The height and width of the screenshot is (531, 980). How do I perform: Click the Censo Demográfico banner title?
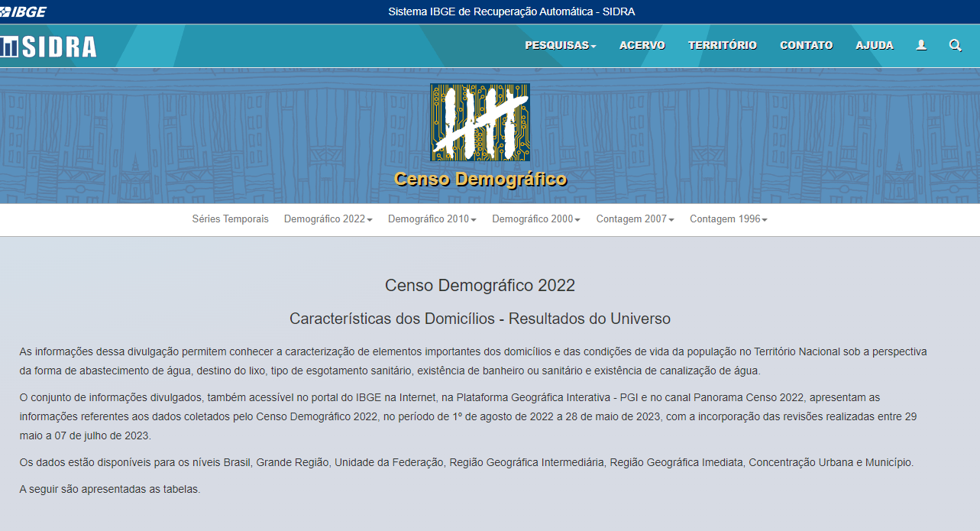coord(480,180)
